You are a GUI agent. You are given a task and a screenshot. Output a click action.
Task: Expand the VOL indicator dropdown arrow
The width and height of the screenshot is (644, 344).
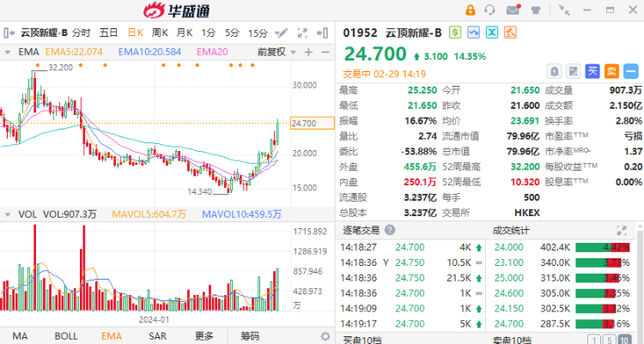point(8,214)
